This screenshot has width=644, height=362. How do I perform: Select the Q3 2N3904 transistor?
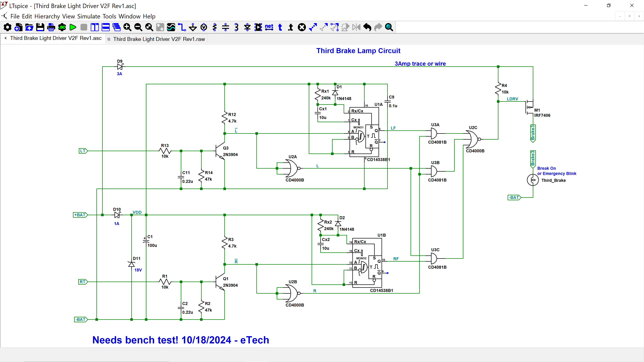(220, 151)
